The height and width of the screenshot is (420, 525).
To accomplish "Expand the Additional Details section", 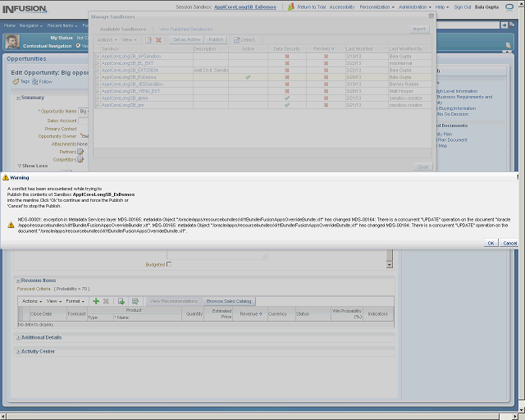I will 41,337.
